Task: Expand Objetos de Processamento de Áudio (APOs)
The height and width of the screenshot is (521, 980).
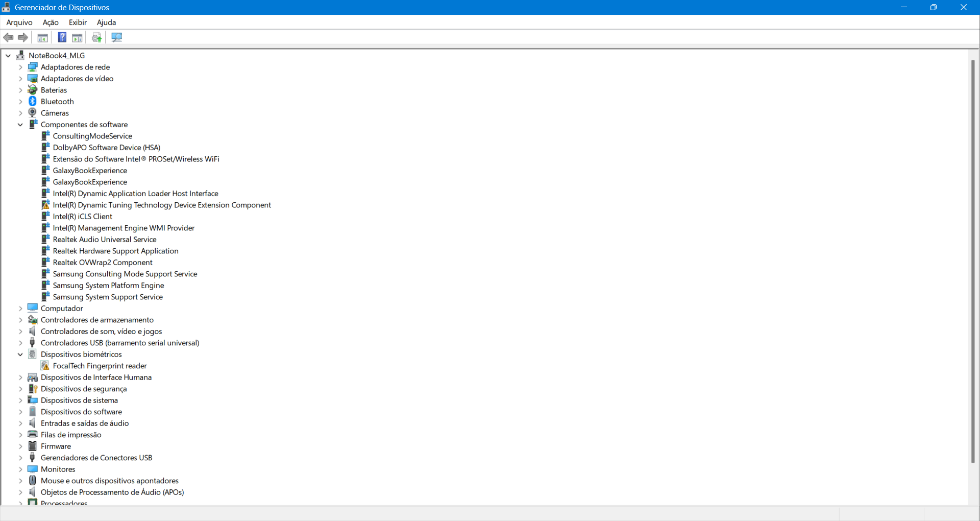Action: coord(20,492)
